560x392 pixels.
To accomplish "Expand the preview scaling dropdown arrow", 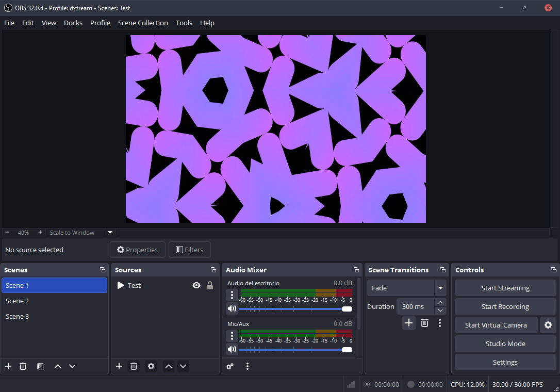I will coord(110,233).
